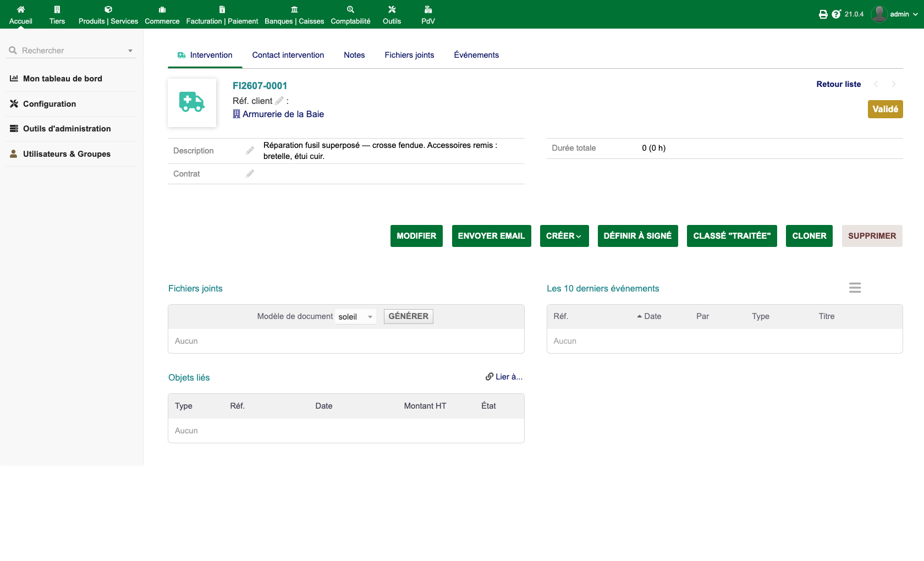924x561 pixels.
Task: Click the ambulance intervention thumbnail
Action: coord(192,103)
